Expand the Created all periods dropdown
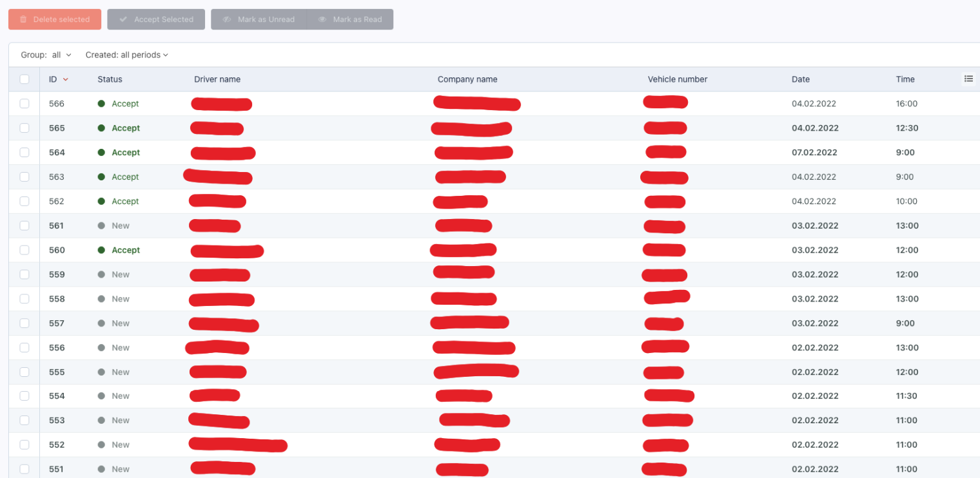The width and height of the screenshot is (980, 478). point(126,55)
